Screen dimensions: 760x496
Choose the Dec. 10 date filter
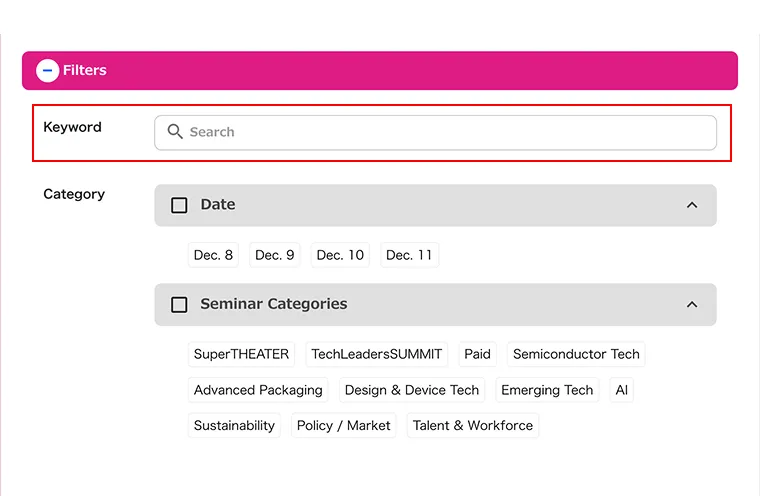click(x=340, y=255)
